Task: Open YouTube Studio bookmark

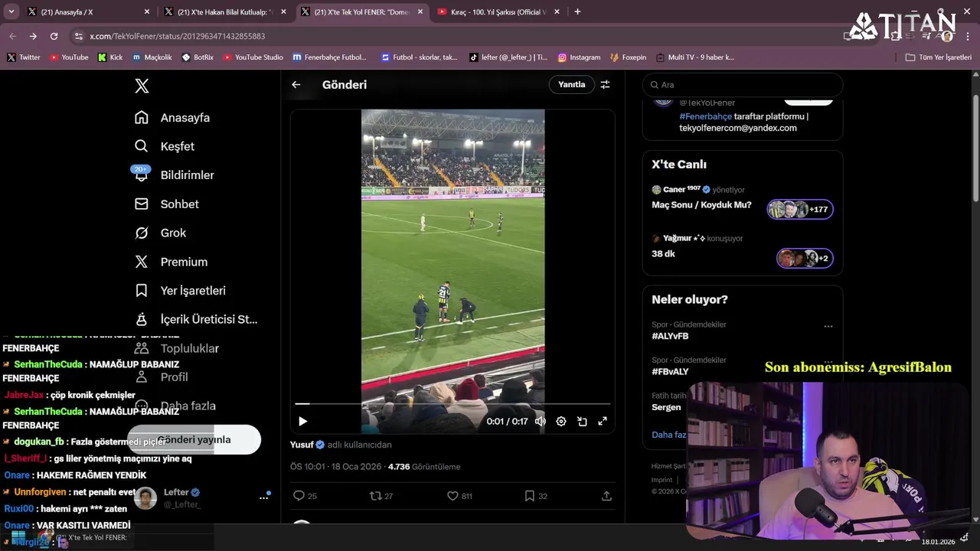Action: pos(253,57)
